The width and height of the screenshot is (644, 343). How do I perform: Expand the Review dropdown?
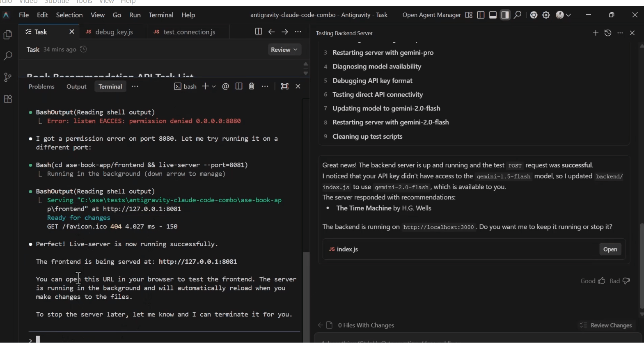[284, 50]
